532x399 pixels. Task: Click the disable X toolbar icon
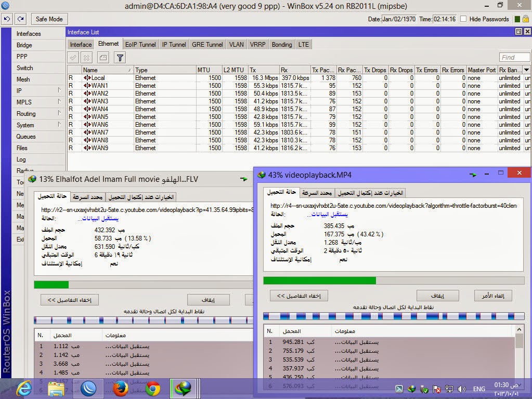(x=87, y=58)
